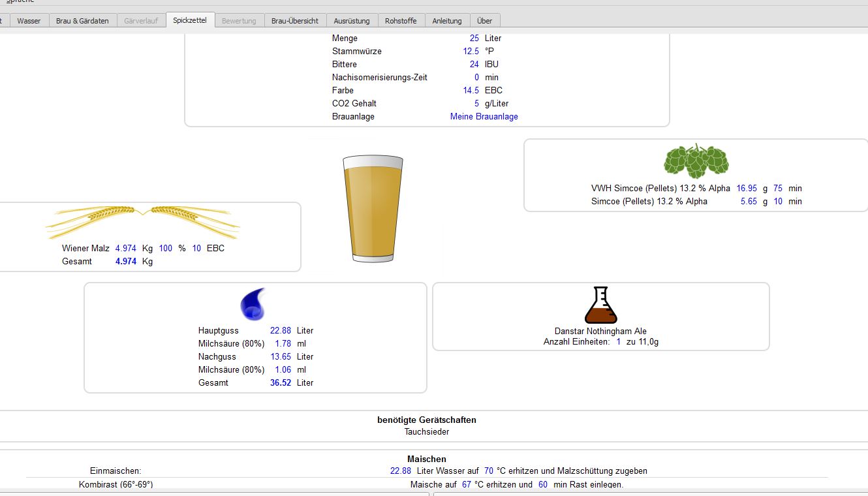Screen dimensions: 868x496
Task: Click the golden wheat ears icon
Action: [142, 221]
